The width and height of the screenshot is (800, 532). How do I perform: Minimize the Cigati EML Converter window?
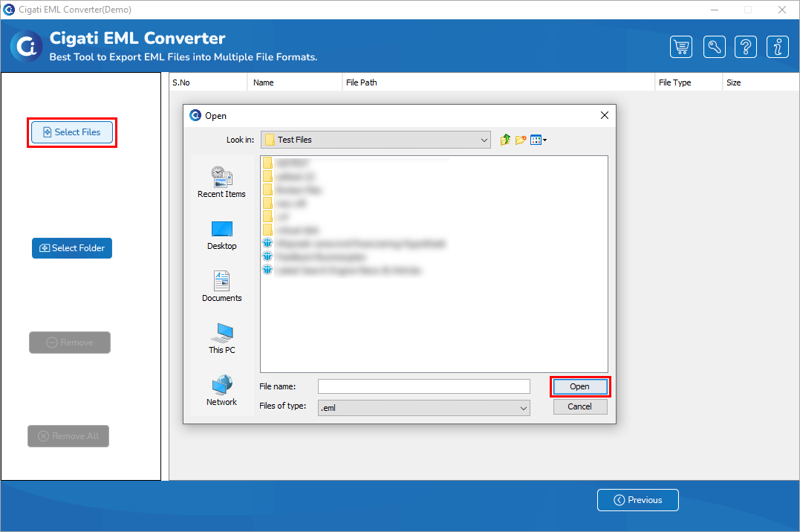[715, 10]
